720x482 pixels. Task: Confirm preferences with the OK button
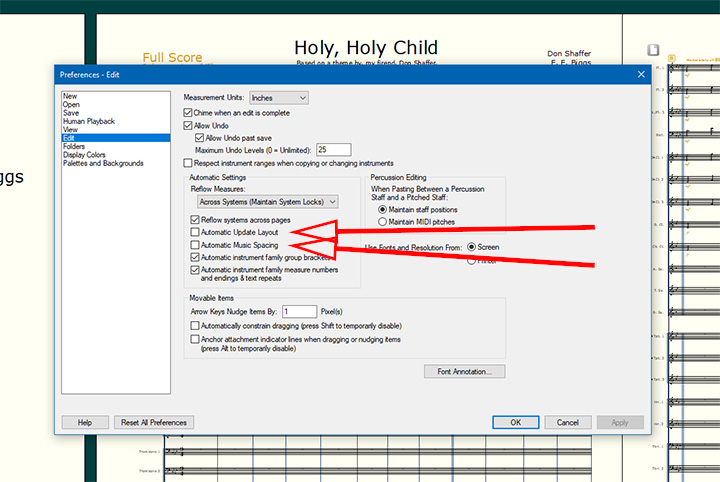515,422
